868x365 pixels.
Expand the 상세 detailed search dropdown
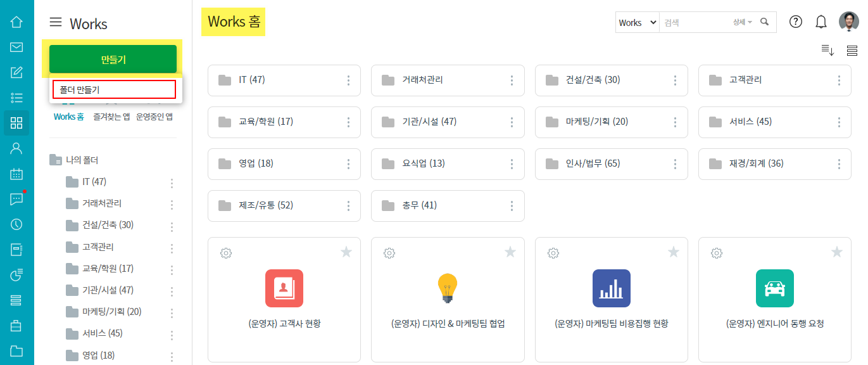tap(743, 22)
